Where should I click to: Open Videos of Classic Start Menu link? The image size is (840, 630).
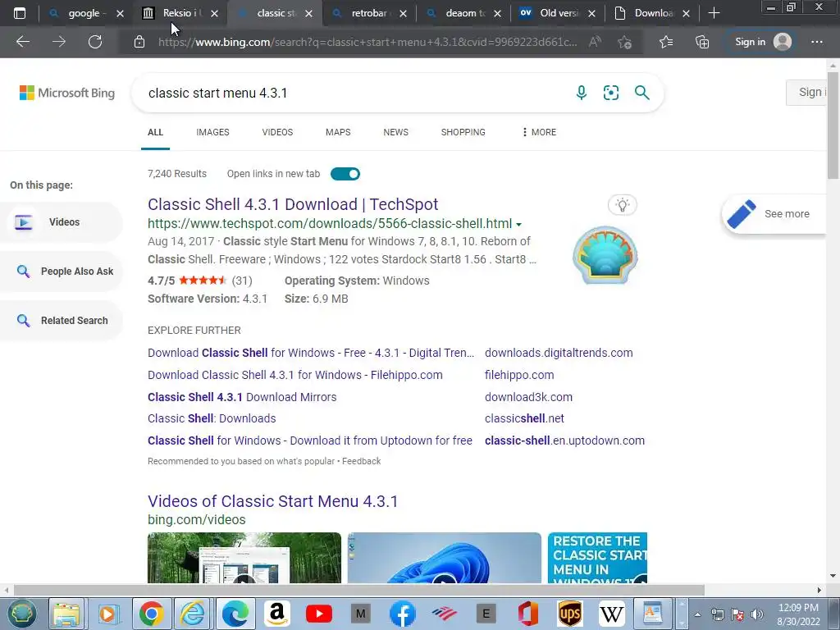point(272,501)
